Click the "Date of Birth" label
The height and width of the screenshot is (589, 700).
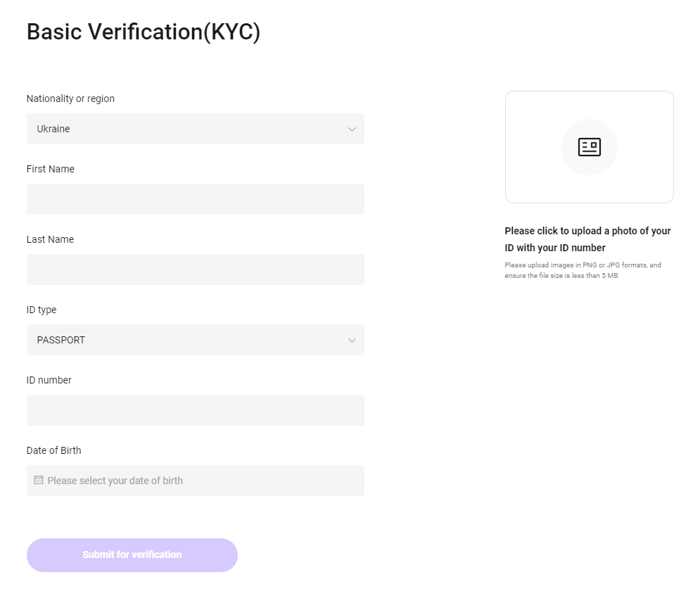53,450
